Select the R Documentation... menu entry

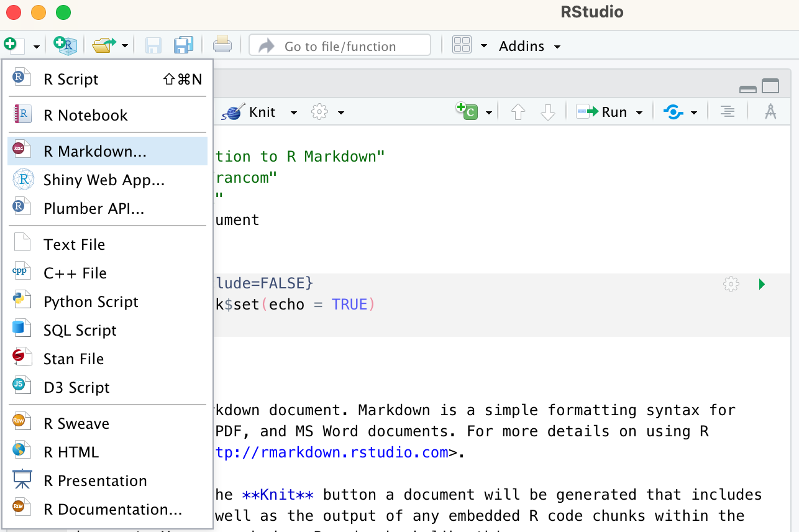click(x=107, y=509)
